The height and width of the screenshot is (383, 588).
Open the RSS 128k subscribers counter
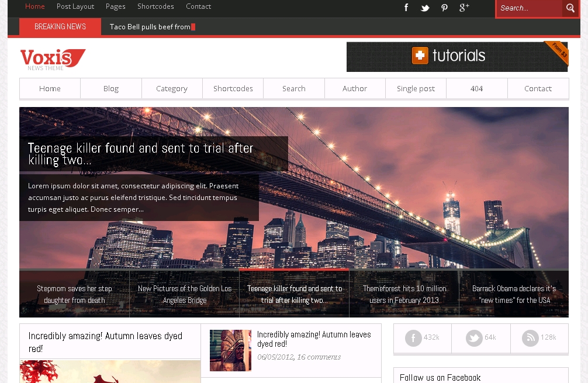[539, 338]
